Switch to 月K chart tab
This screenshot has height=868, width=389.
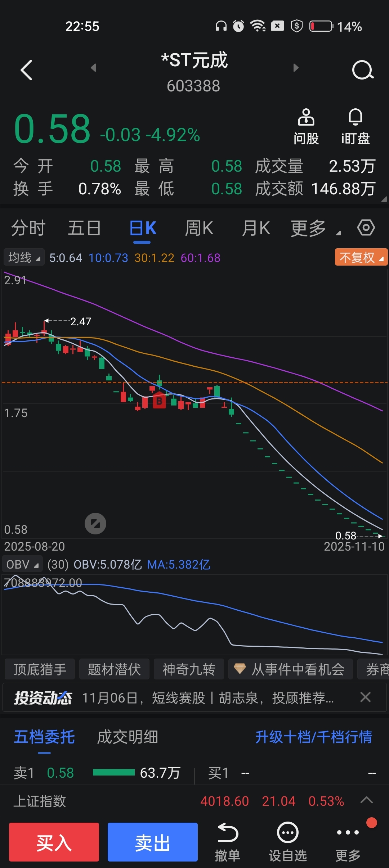pos(256,228)
